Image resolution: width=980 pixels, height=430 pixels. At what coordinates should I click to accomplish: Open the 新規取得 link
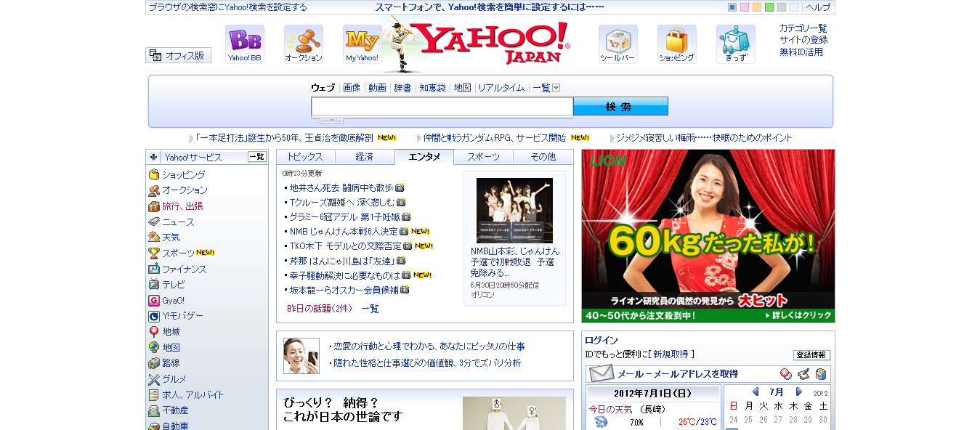(671, 354)
